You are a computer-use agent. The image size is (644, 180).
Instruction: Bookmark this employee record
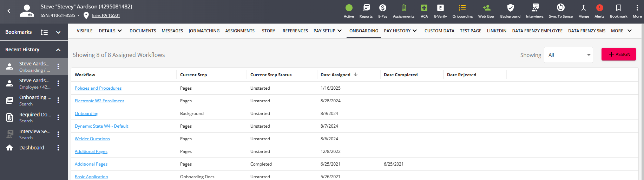[x=618, y=8]
